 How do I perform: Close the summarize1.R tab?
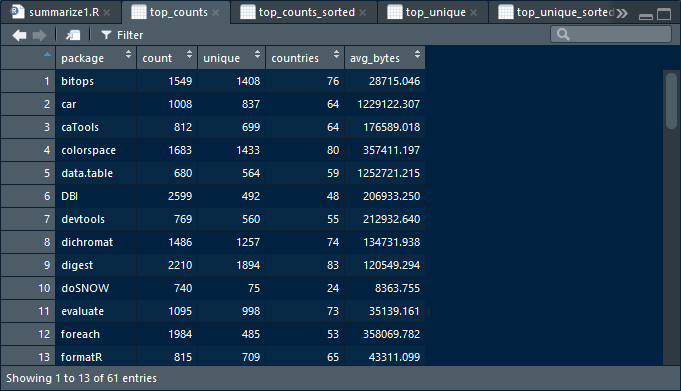pos(106,13)
